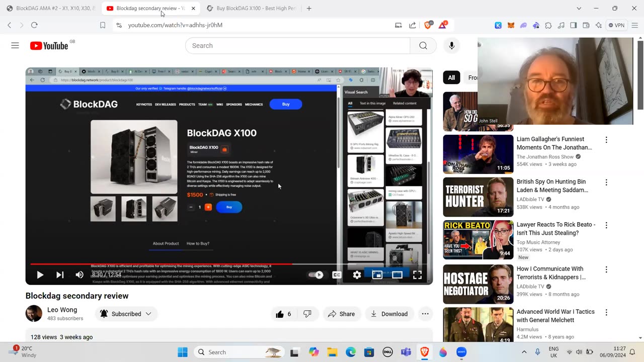Enable theater mode view
This screenshot has width=644, height=362.
(397, 275)
